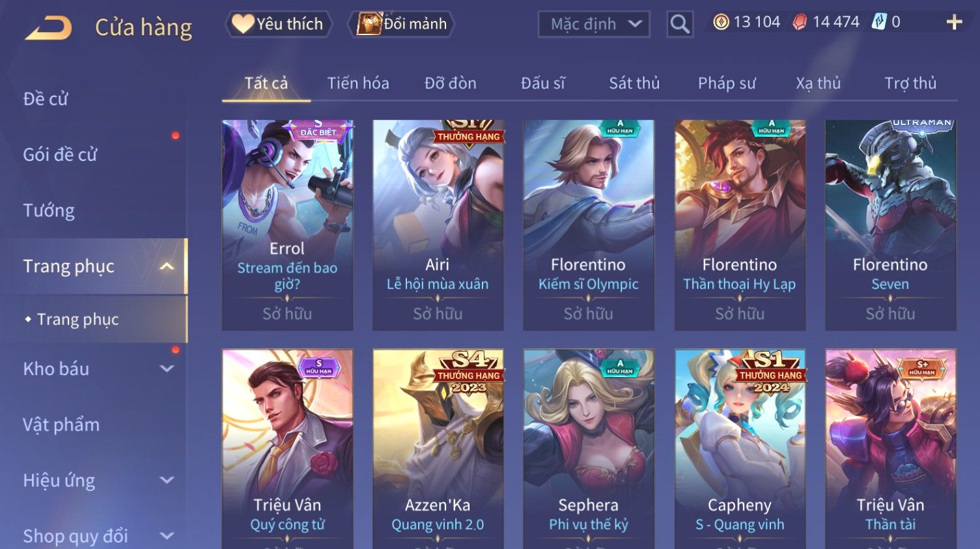Go to Gói đề cử in the sidebar
The height and width of the screenshot is (549, 980).
coord(60,155)
